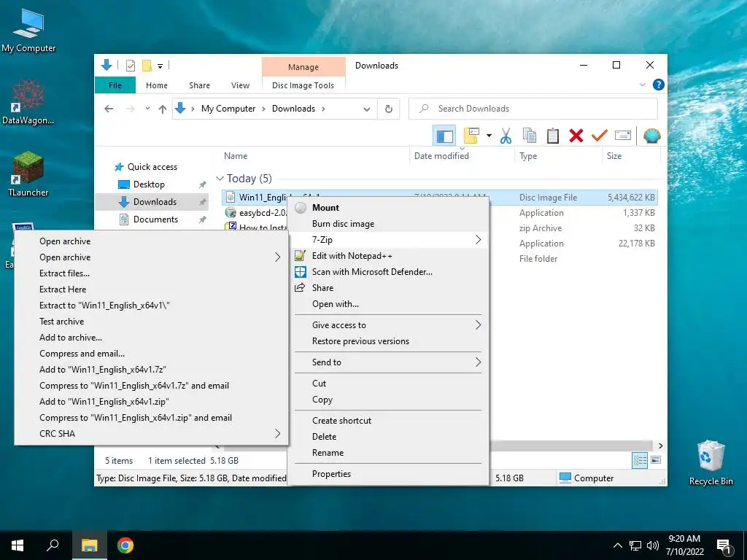This screenshot has width=747, height=560.
Task: Click the taskbar search magnifier icon
Action: click(x=53, y=545)
